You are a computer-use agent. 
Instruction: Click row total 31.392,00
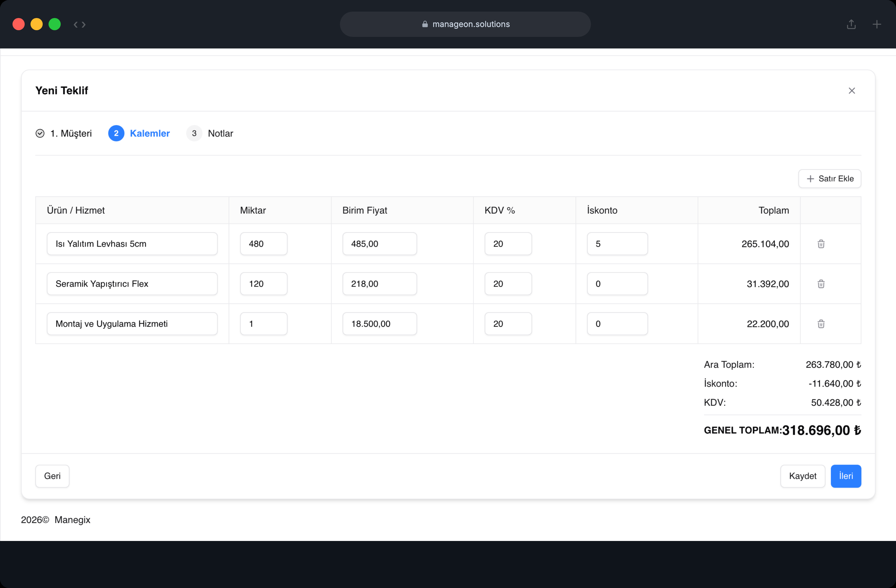tap(768, 284)
